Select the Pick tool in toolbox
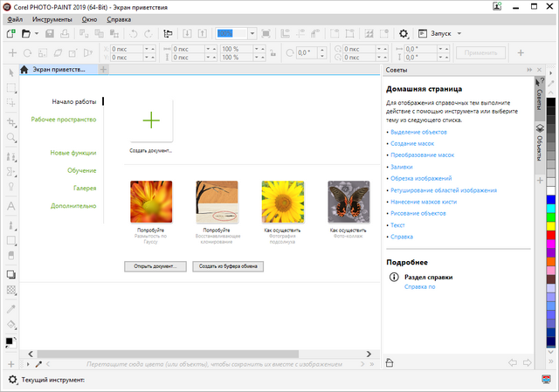The width and height of the screenshot is (559, 392). [x=11, y=72]
